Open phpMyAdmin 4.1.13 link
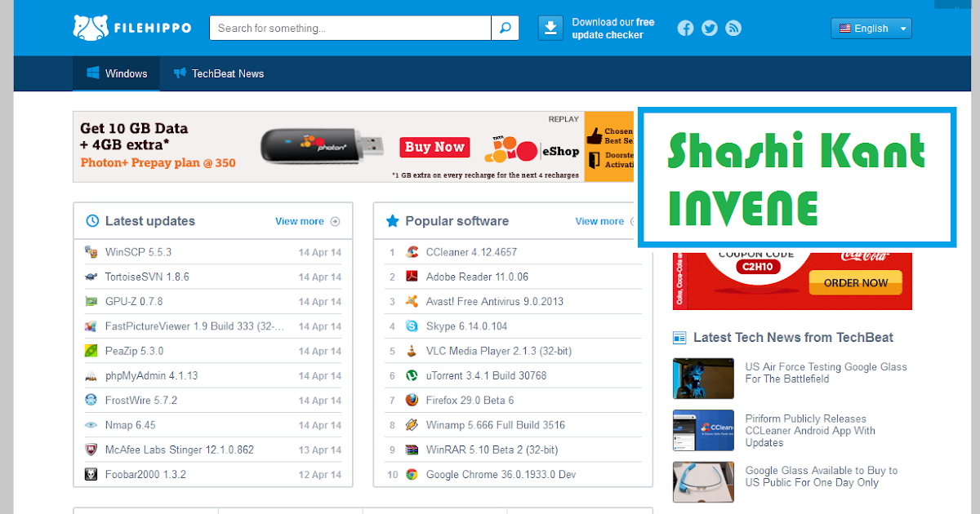Screen dimensions: 980x514 coord(151,375)
